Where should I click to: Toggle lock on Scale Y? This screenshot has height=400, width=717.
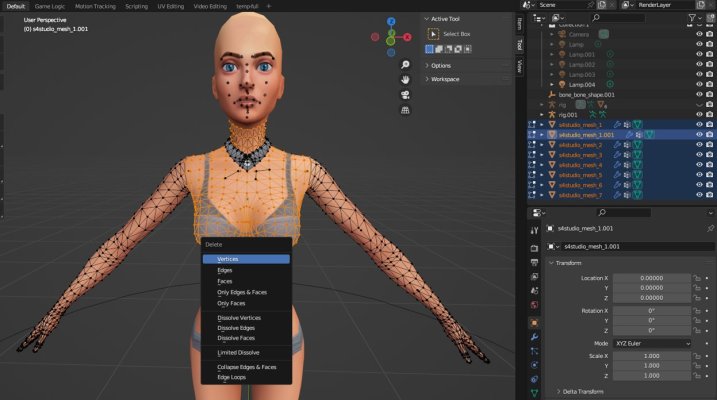pyautogui.click(x=697, y=366)
